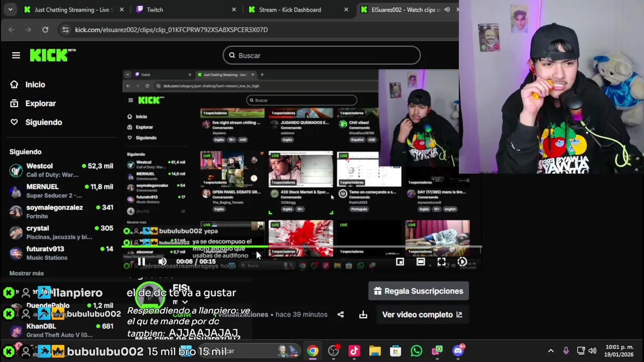The width and height of the screenshot is (644, 362).
Task: Seek on the clip progress bar
Action: (x=302, y=247)
